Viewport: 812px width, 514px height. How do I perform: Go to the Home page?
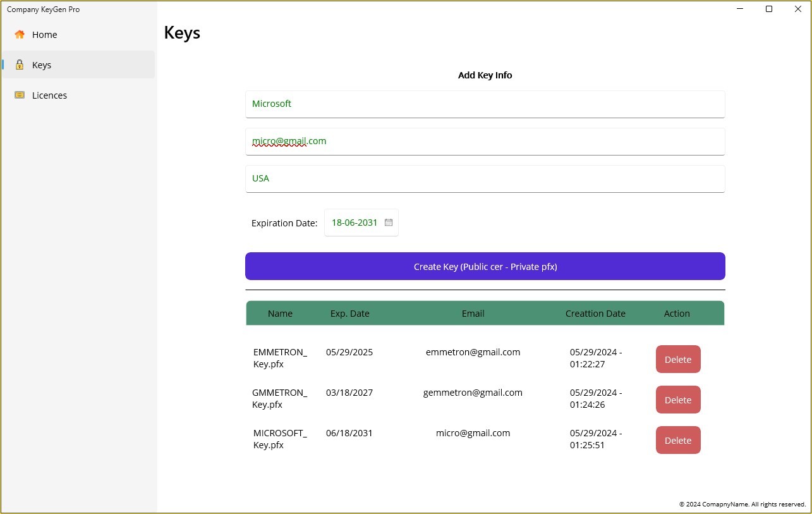[78, 35]
